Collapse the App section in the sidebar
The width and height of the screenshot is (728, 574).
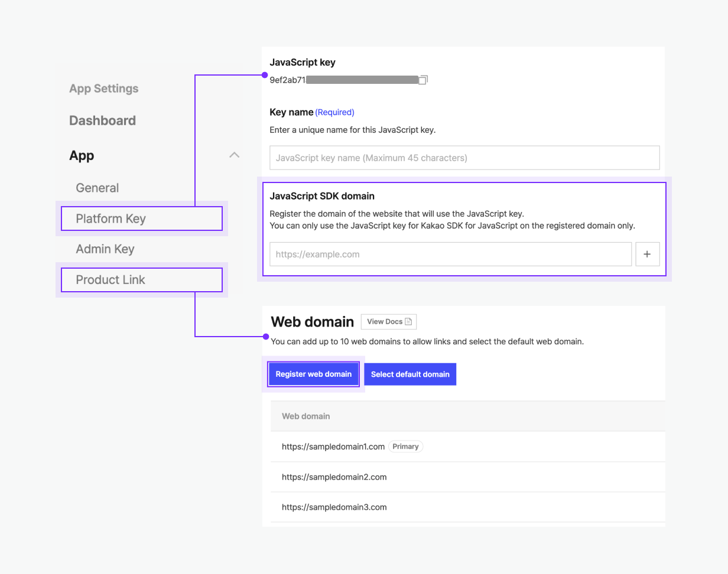pyautogui.click(x=234, y=155)
